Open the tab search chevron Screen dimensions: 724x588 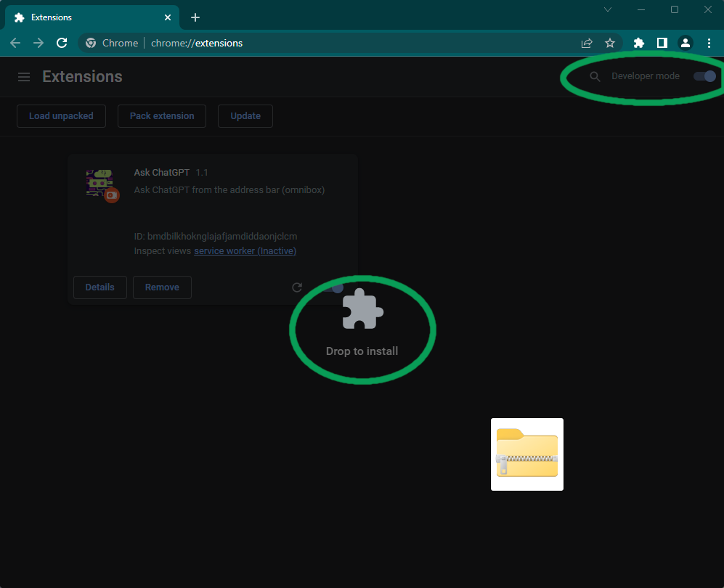[608, 9]
